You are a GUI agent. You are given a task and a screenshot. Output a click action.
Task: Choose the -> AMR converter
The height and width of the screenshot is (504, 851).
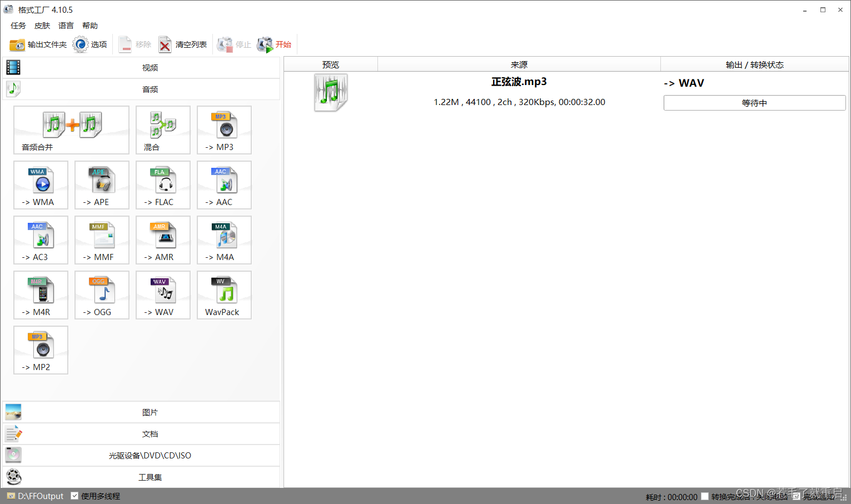pos(163,240)
